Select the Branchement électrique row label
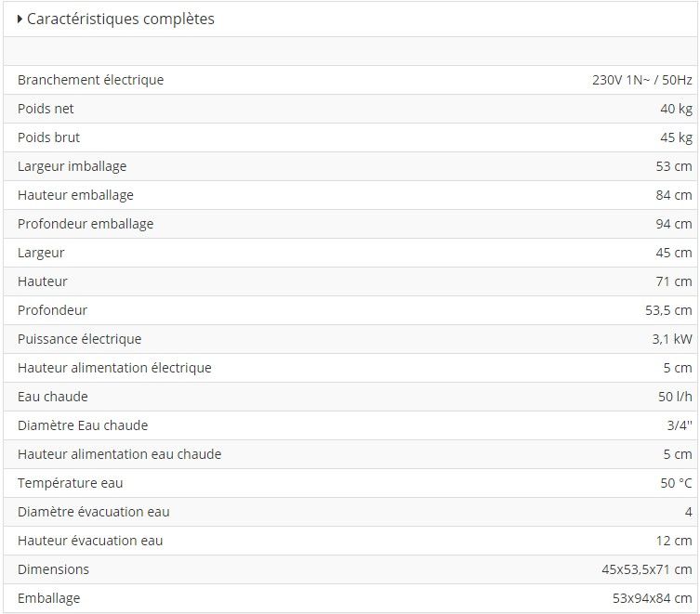 [90, 80]
